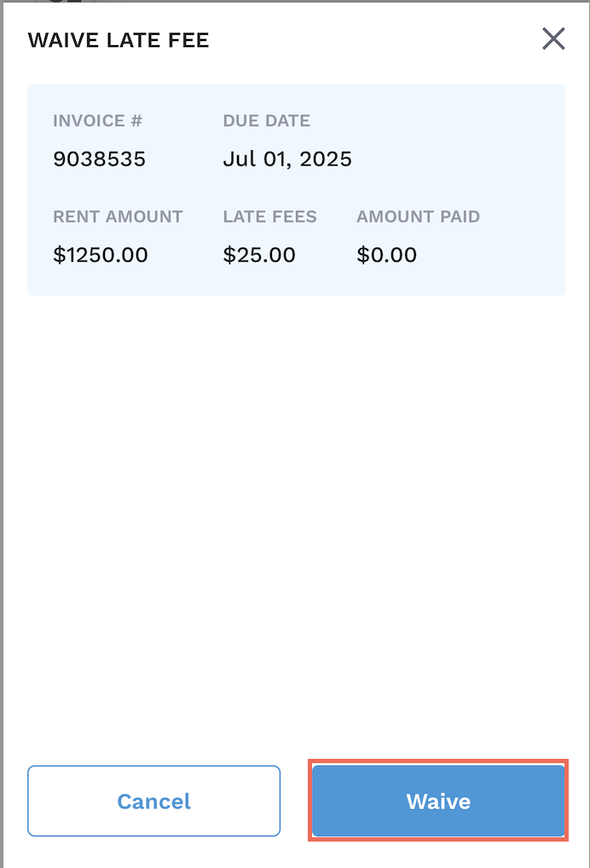Click the empty space just above the Cancel button
Image resolution: width=590 pixels, height=868 pixels.
click(x=153, y=742)
